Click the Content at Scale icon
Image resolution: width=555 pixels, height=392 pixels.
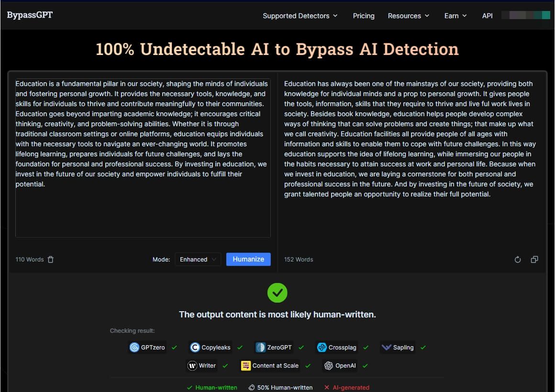(246, 366)
